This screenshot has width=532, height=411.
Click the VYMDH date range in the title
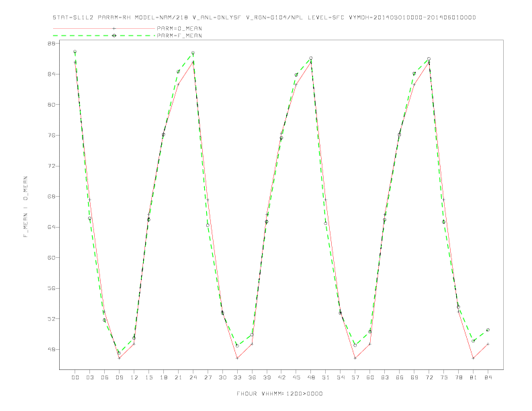click(412, 17)
